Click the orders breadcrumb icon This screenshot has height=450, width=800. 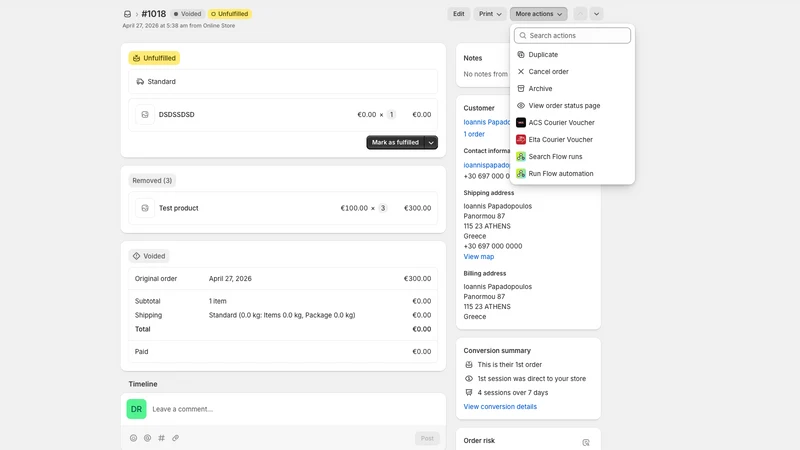pyautogui.click(x=127, y=14)
